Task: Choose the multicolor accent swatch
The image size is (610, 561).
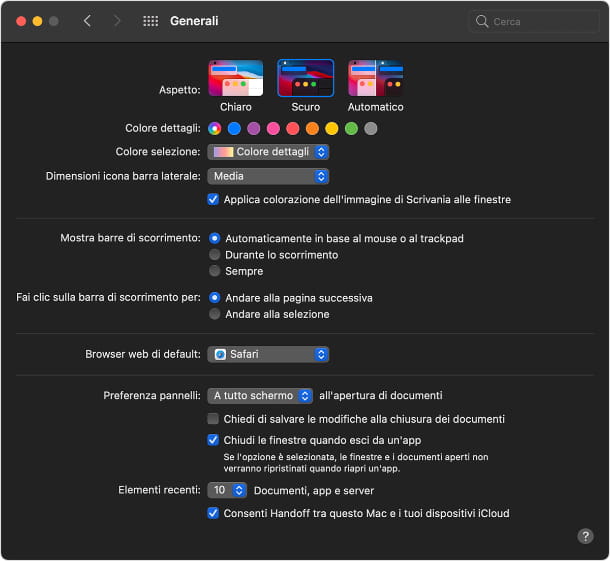Action: (214, 128)
